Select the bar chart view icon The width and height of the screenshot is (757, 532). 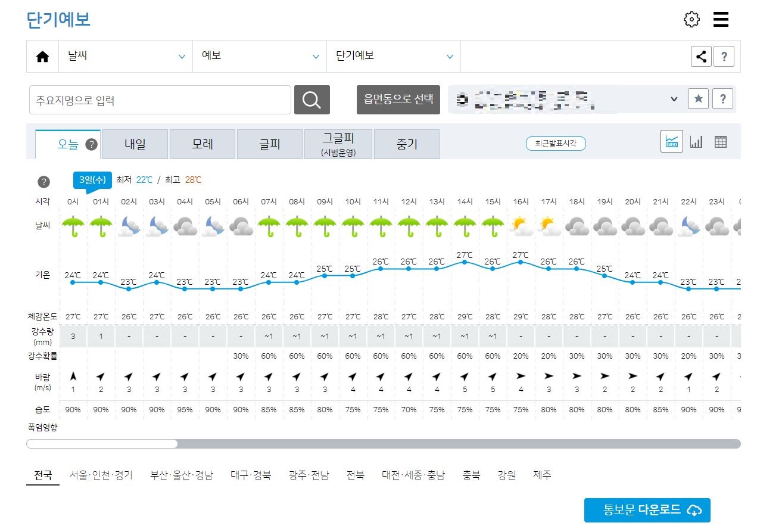(696, 142)
